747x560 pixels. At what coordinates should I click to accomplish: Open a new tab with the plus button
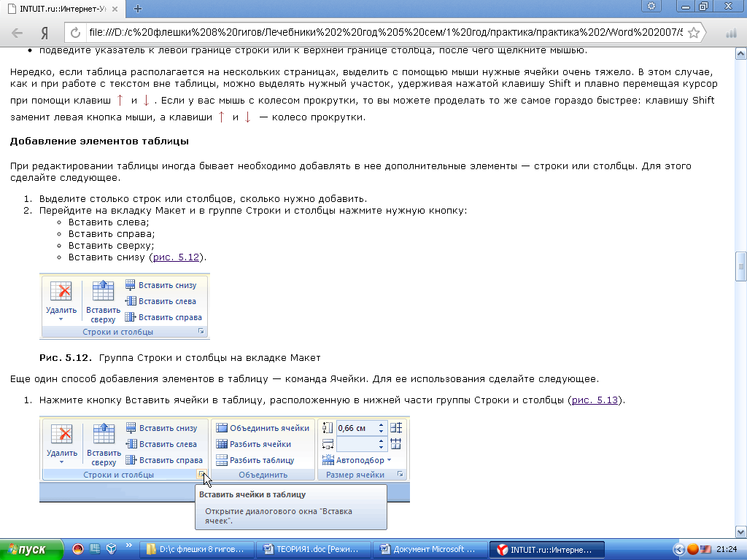(138, 9)
